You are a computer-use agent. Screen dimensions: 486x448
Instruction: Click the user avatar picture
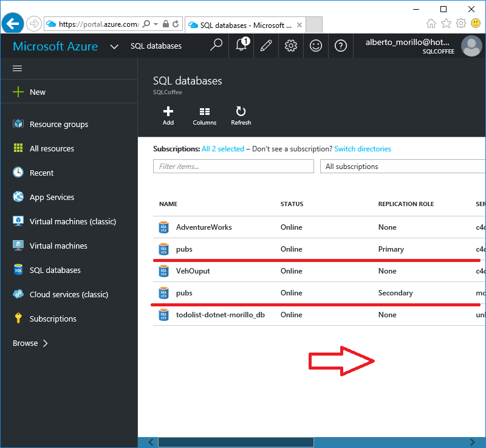click(x=471, y=46)
